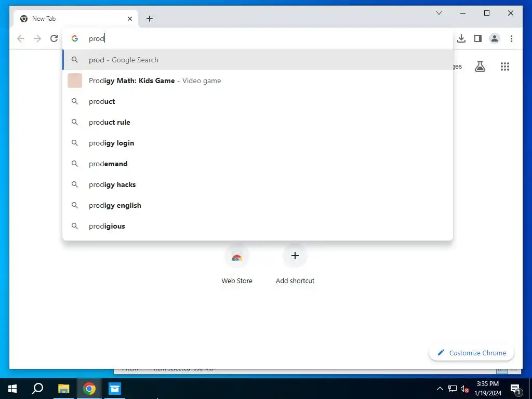Open the Google apps grid
Viewport: 532px width, 399px height.
505,66
